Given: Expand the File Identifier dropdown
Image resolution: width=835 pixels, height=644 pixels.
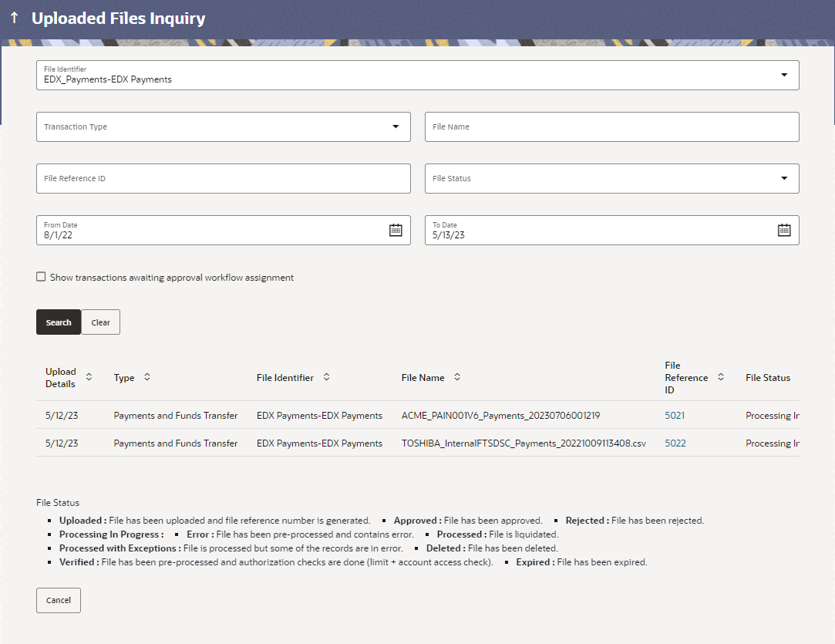Looking at the screenshot, I should [x=784, y=75].
